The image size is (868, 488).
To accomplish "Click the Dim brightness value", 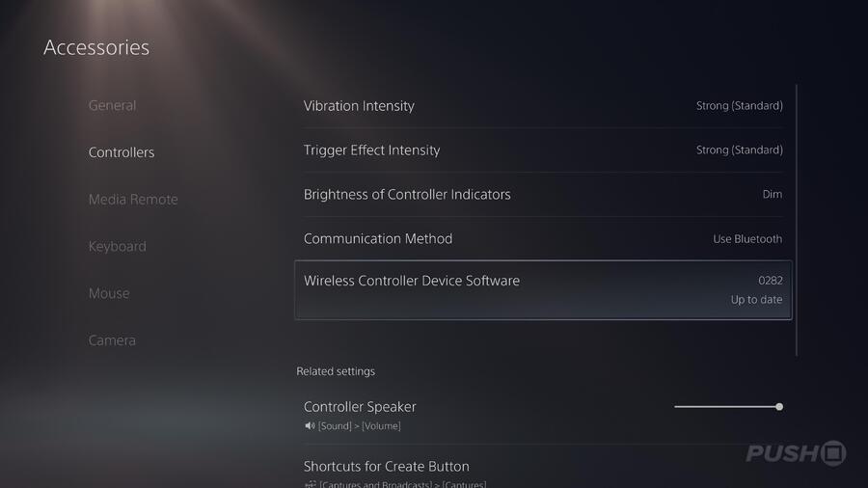I will pos(773,194).
